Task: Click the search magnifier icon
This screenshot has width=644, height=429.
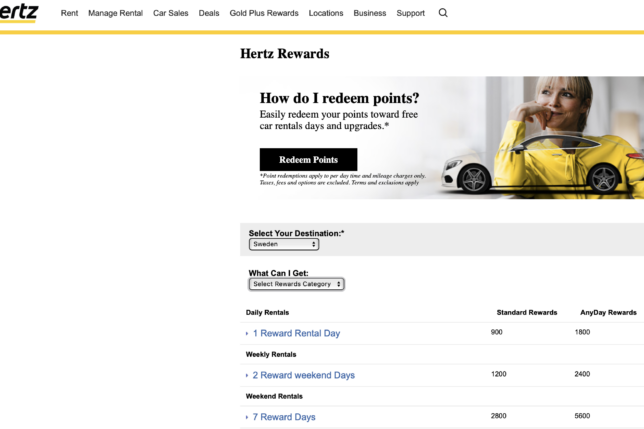Action: (443, 13)
